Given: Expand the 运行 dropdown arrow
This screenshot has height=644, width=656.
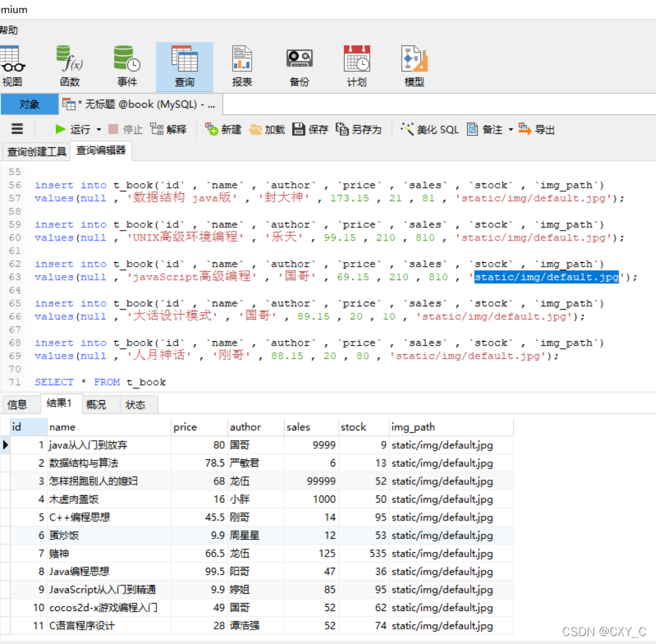Looking at the screenshot, I should (98, 129).
